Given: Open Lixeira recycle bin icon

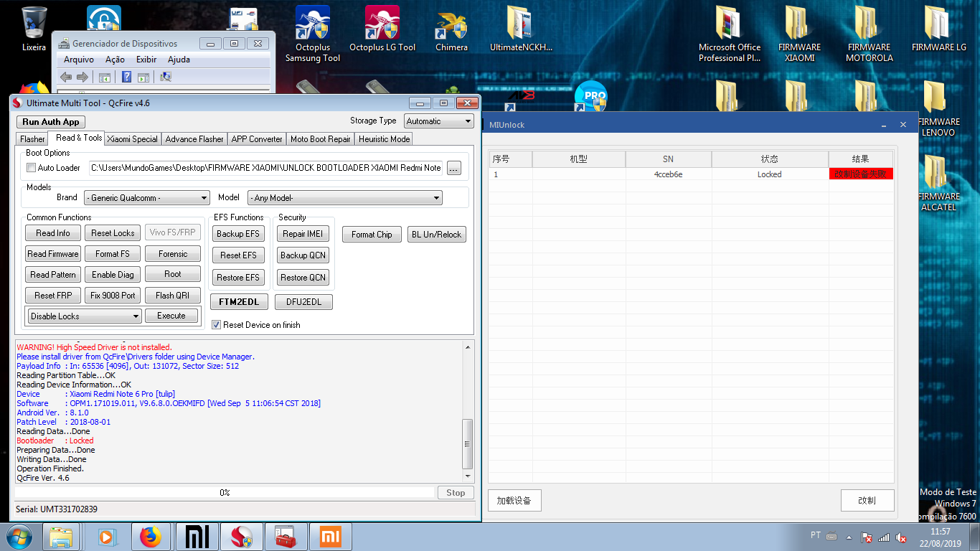Looking at the screenshot, I should (34, 29).
